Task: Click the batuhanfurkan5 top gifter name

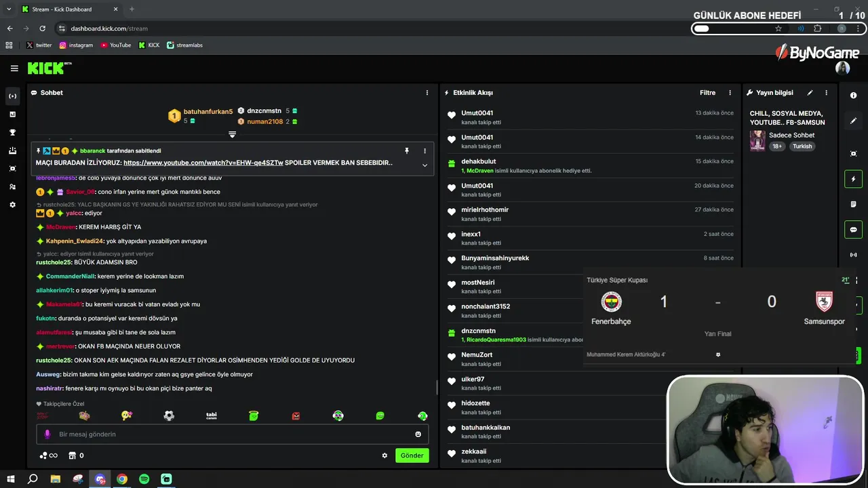Action: click(x=208, y=111)
